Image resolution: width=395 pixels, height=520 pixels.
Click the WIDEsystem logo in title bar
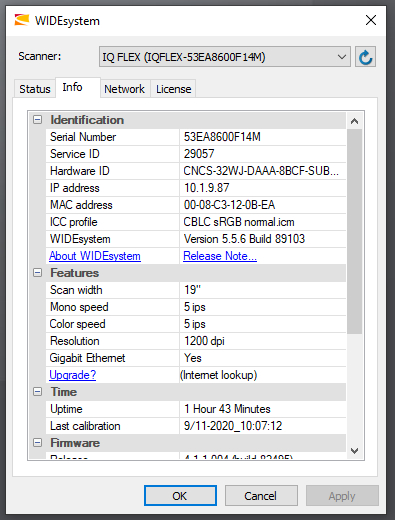(x=22, y=20)
